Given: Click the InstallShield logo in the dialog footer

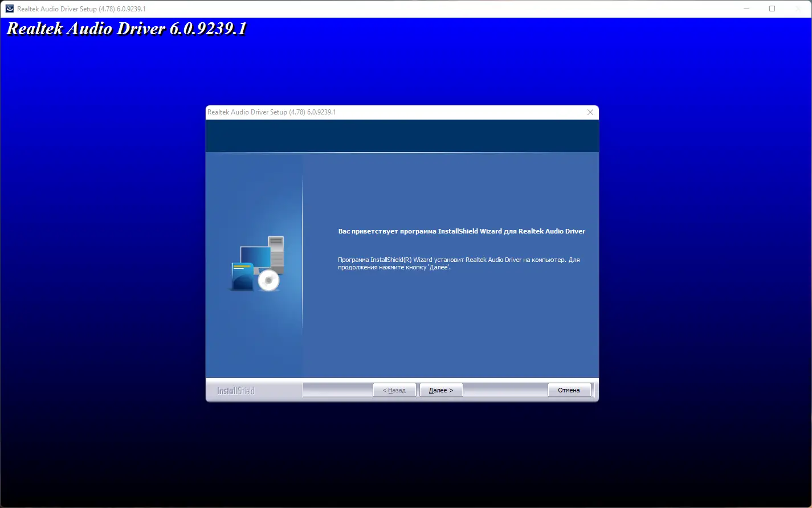Looking at the screenshot, I should pos(236,391).
